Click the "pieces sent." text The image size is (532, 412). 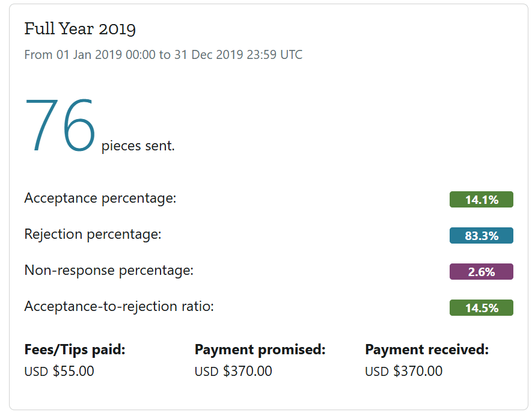[138, 146]
